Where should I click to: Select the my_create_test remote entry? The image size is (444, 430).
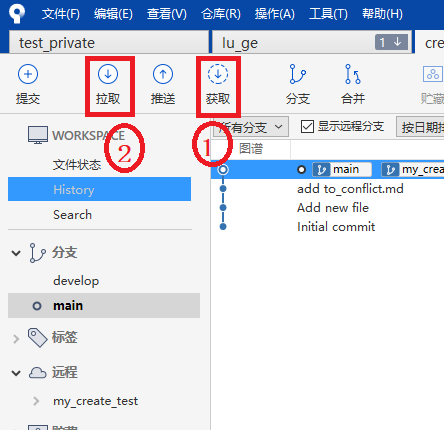click(95, 401)
